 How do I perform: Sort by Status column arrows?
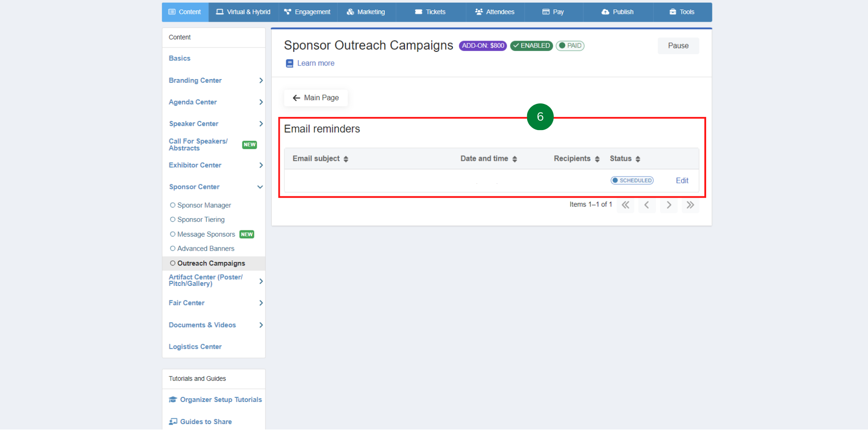point(638,159)
